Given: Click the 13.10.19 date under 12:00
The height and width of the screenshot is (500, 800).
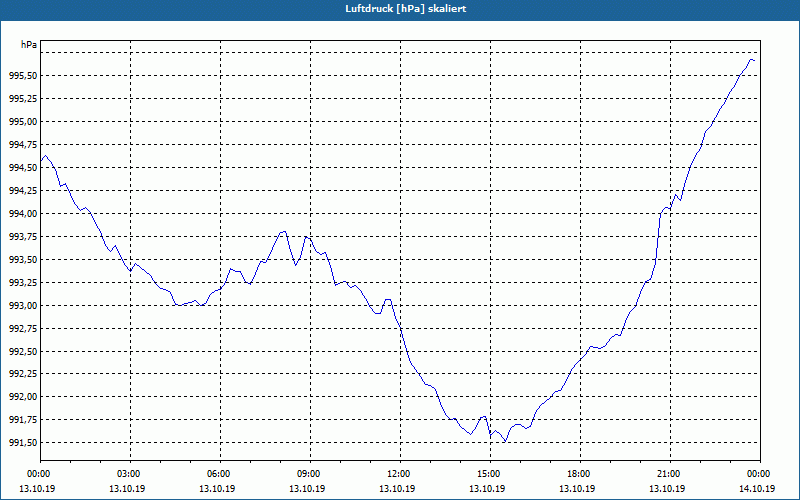Looking at the screenshot, I should click(x=397, y=489).
